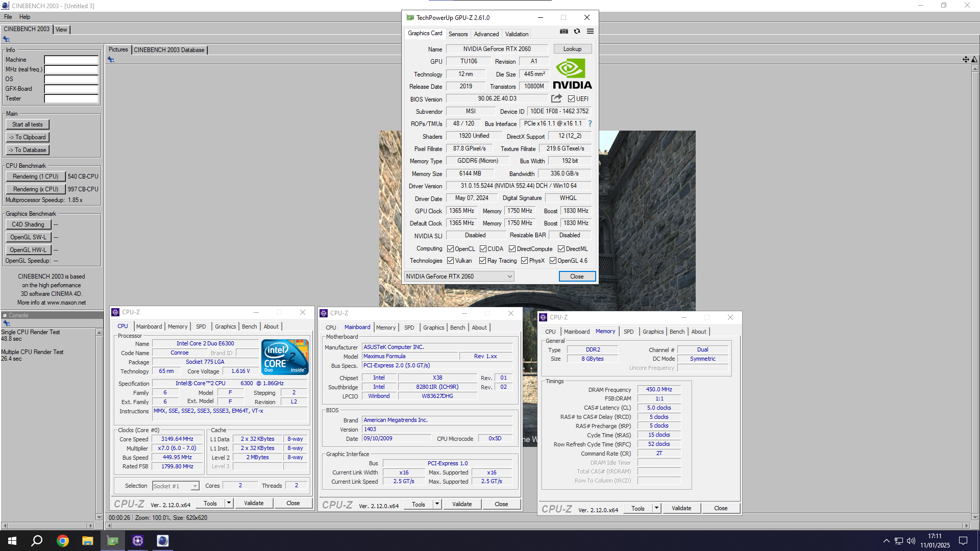The height and width of the screenshot is (551, 980).
Task: Show hidden system tray icons
Action: point(886,541)
